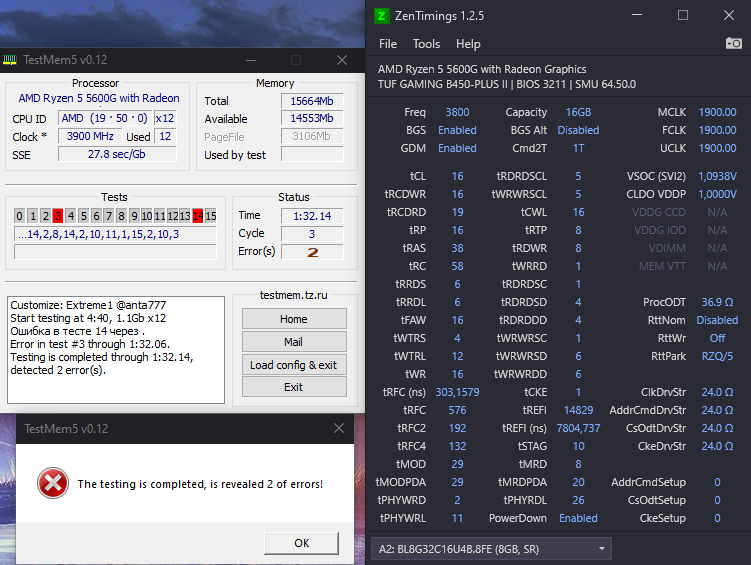Click the TestMem5 title bar memory icon
The height and width of the screenshot is (565, 751).
tap(10, 60)
